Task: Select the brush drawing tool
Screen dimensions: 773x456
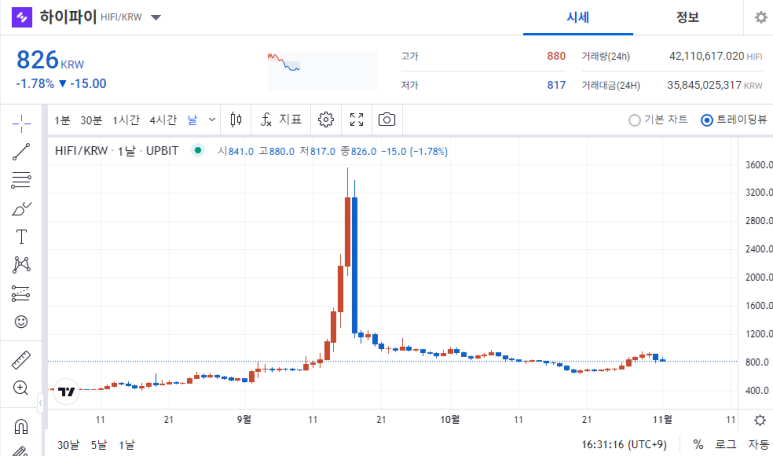Action: click(x=21, y=209)
